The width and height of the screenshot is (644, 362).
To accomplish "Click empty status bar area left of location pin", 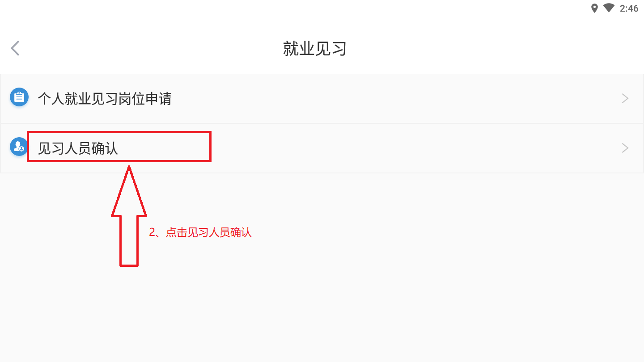I will click(x=313, y=8).
